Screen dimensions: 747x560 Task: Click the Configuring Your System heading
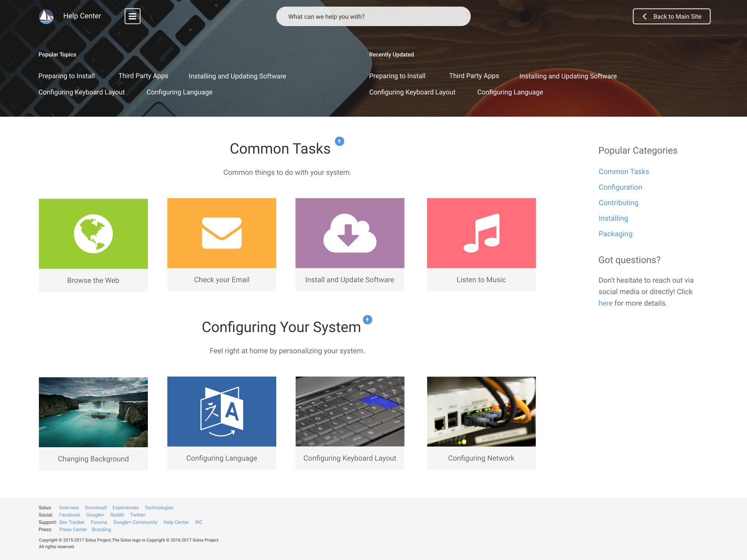(281, 327)
